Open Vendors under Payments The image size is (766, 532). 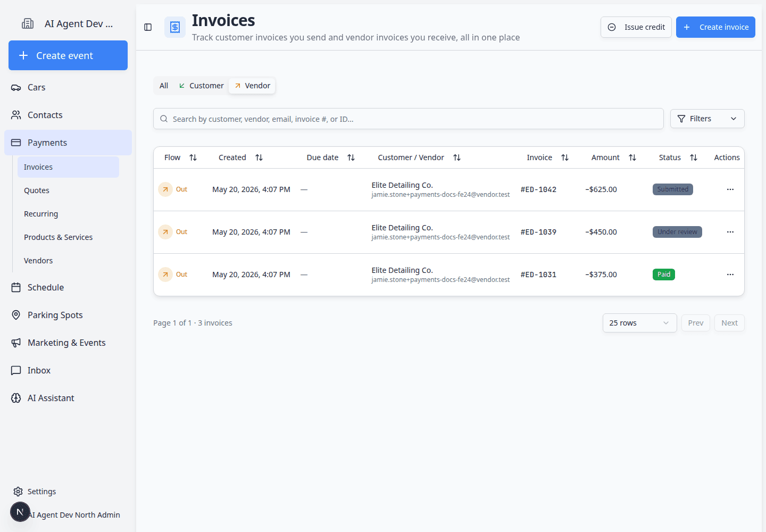[68, 261]
